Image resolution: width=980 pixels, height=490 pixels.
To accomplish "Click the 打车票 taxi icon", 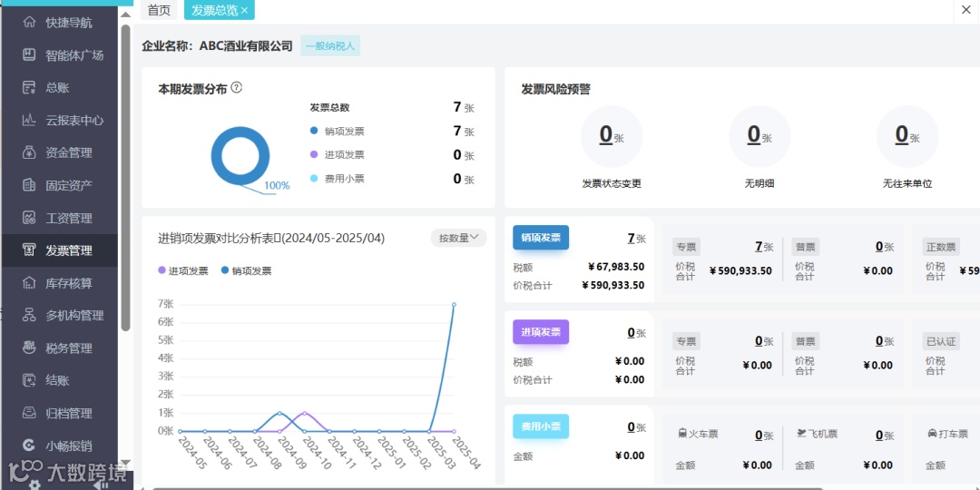I will [x=932, y=433].
